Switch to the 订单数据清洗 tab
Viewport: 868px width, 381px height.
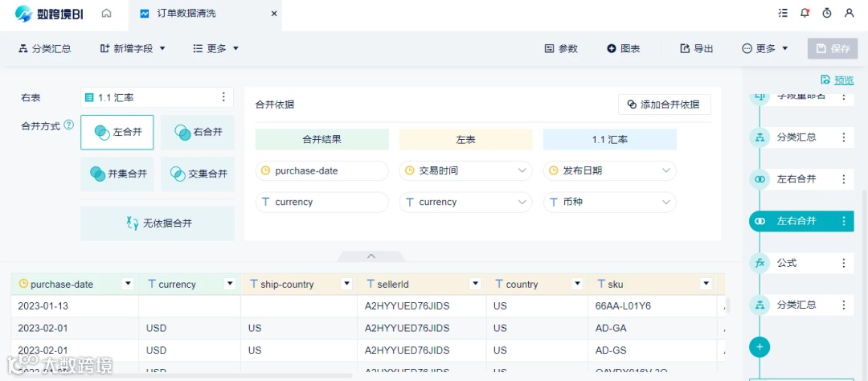[205, 14]
